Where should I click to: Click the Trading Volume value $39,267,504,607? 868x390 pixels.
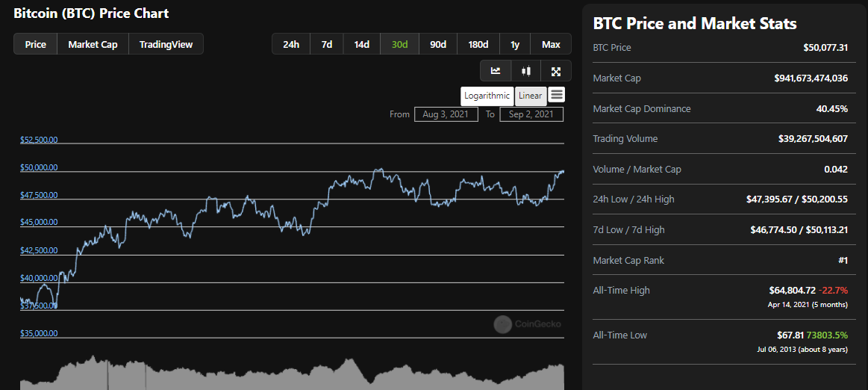click(813, 138)
